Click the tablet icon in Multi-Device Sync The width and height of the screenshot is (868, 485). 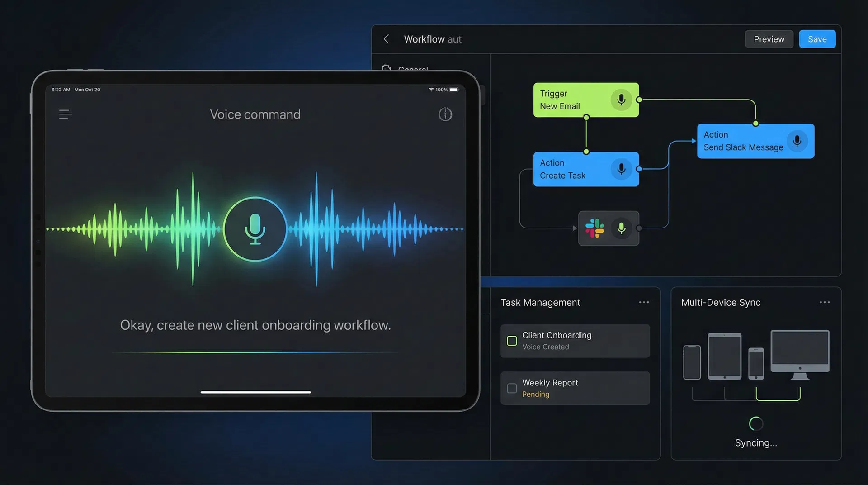pos(725,357)
